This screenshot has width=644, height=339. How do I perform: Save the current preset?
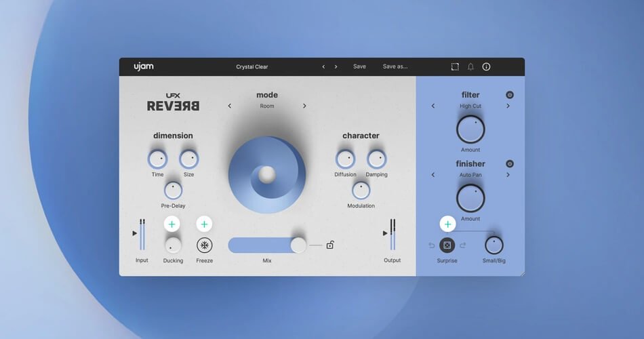359,66
